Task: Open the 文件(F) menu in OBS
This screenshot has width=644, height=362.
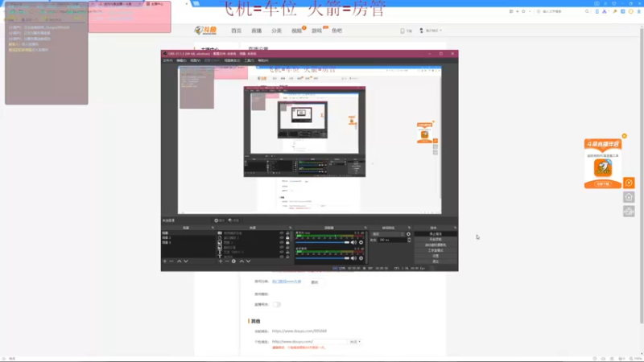Action: coord(167,60)
